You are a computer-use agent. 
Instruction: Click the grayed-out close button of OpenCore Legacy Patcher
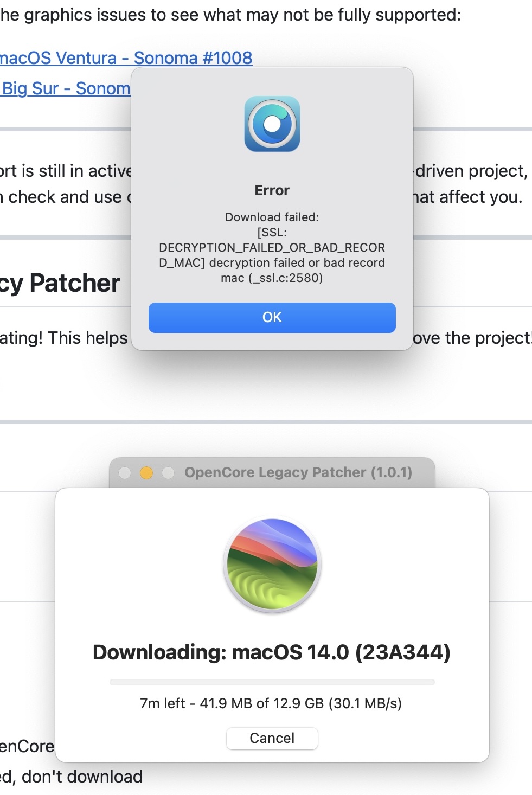[x=125, y=473]
